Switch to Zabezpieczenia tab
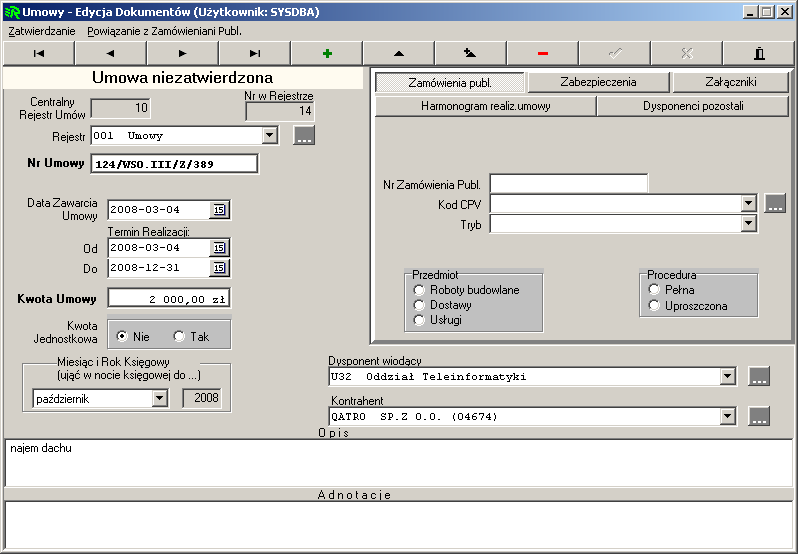This screenshot has width=798, height=554. [598, 82]
